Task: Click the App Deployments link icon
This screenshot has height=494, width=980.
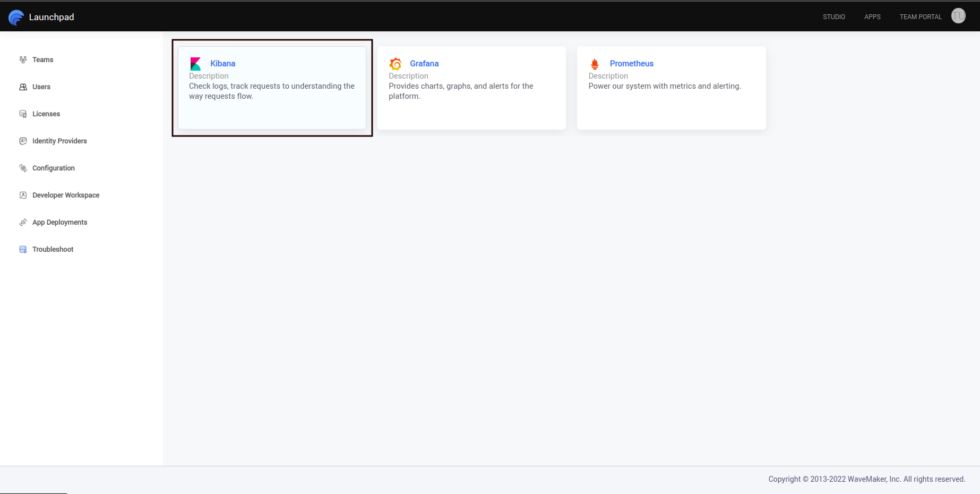Action: point(22,222)
